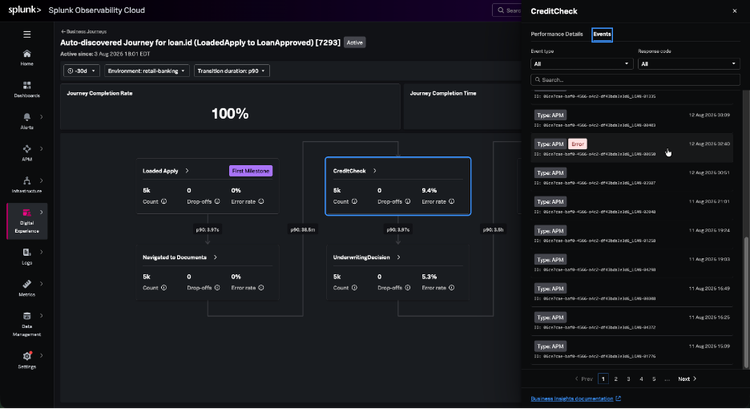This screenshot has width=750, height=409.
Task: Expand Alerts submenu chevron in sidebar
Action: pyautogui.click(x=41, y=117)
